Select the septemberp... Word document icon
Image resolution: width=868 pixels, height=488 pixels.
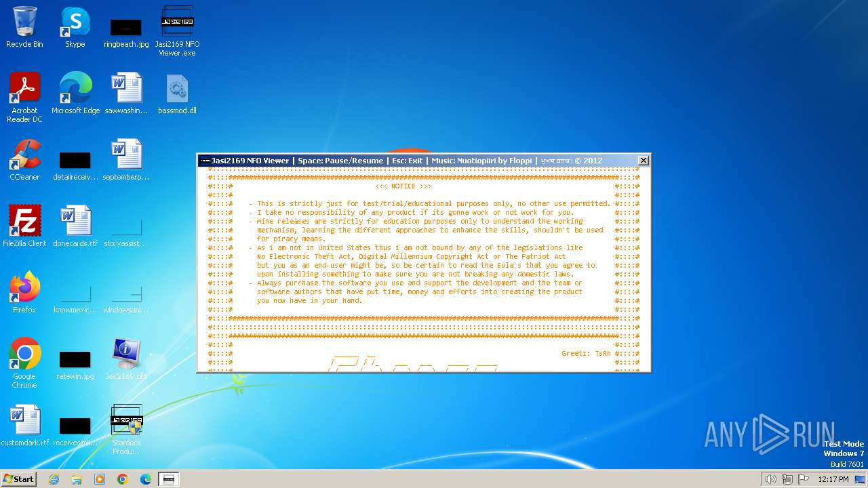coord(126,160)
